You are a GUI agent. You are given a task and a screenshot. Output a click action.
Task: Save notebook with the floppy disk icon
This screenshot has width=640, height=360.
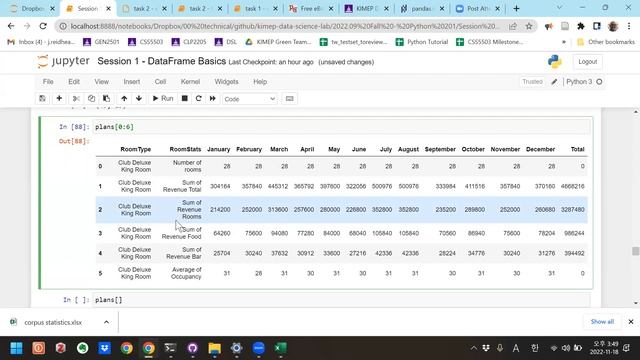coord(42,98)
